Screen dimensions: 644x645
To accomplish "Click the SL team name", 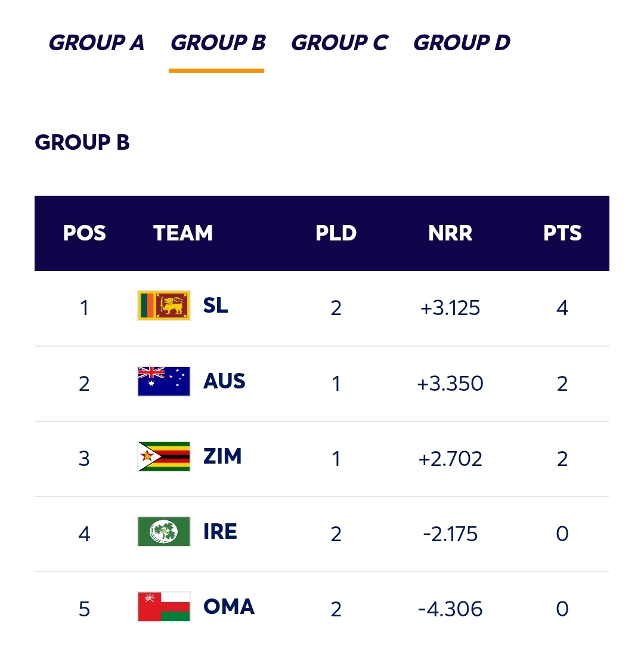I will pos(215,306).
